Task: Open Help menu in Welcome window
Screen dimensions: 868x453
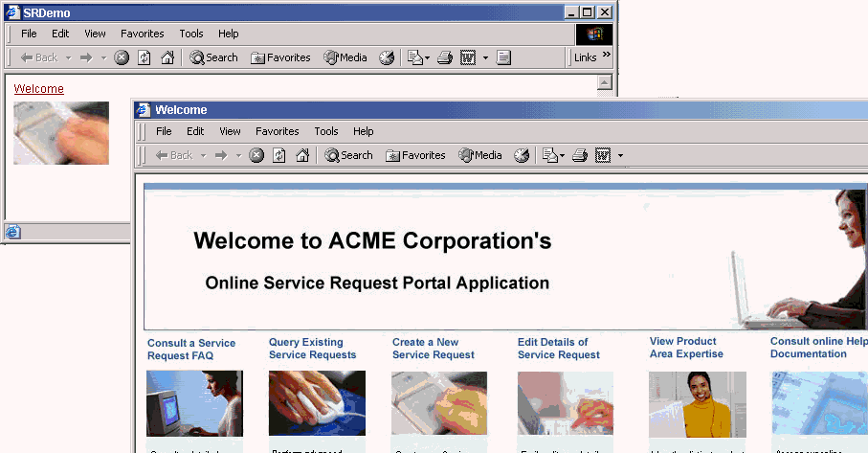Action: tap(363, 132)
